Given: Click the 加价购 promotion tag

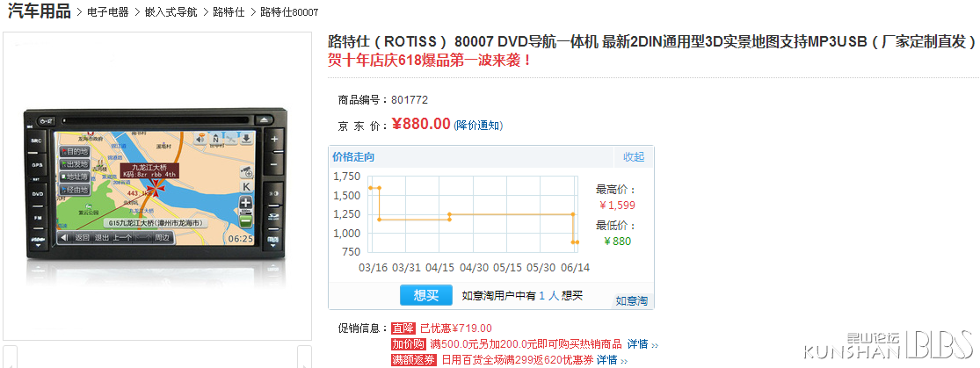Looking at the screenshot, I should click(x=409, y=344).
